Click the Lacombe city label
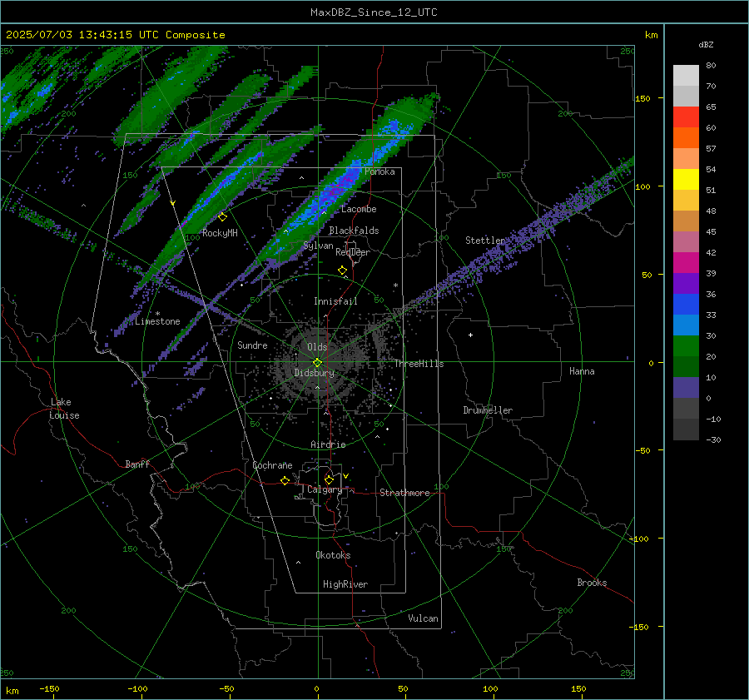The height and width of the screenshot is (700, 749). tap(359, 209)
